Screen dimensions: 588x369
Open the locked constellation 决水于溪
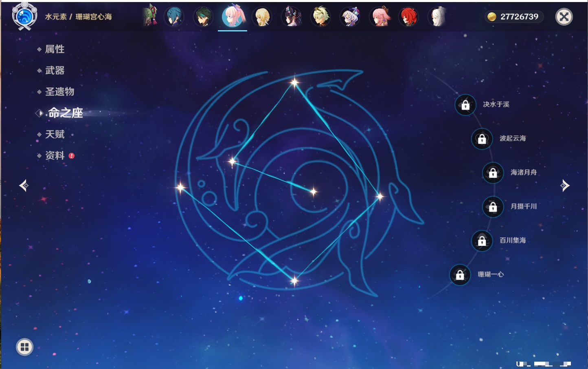[465, 105]
